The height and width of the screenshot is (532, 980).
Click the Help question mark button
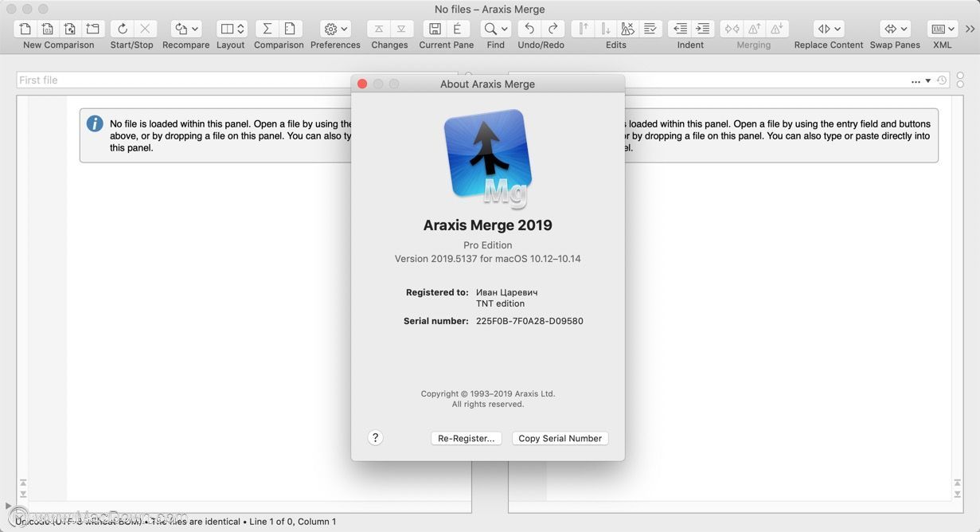[376, 437]
